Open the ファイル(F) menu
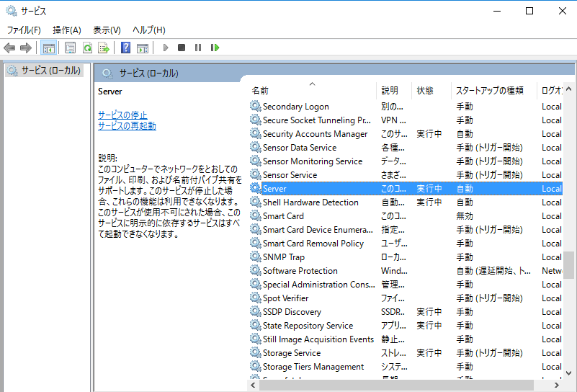 pyautogui.click(x=24, y=30)
